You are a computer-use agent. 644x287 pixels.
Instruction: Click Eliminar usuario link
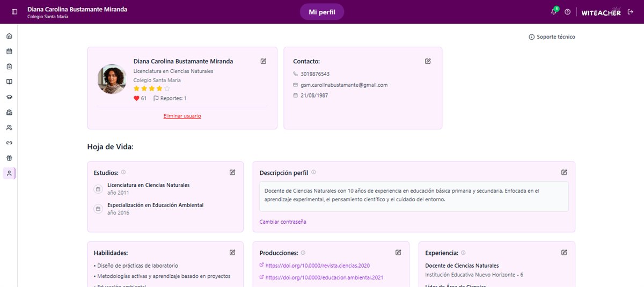(182, 116)
